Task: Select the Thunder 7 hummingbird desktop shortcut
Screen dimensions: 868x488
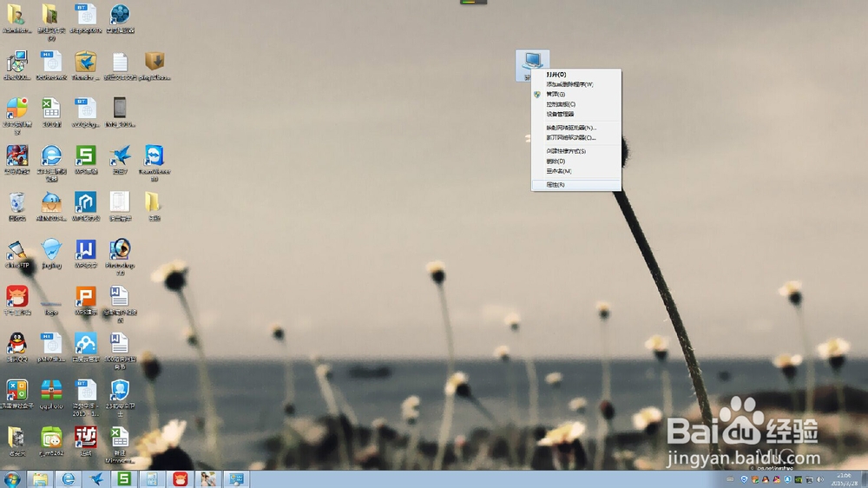Action: click(x=120, y=159)
